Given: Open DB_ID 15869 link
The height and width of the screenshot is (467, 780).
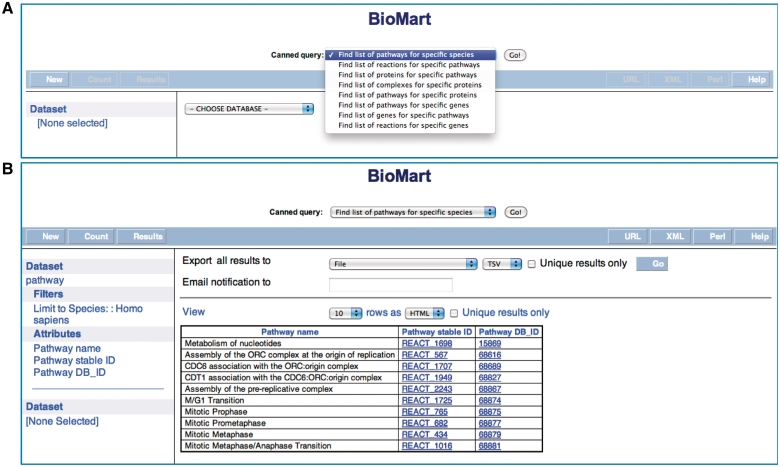Looking at the screenshot, I should click(x=489, y=344).
